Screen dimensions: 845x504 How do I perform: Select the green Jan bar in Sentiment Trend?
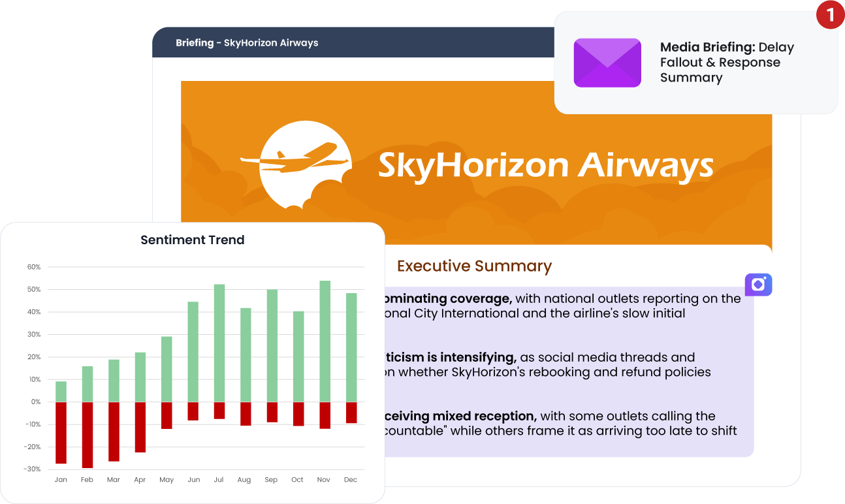click(61, 392)
